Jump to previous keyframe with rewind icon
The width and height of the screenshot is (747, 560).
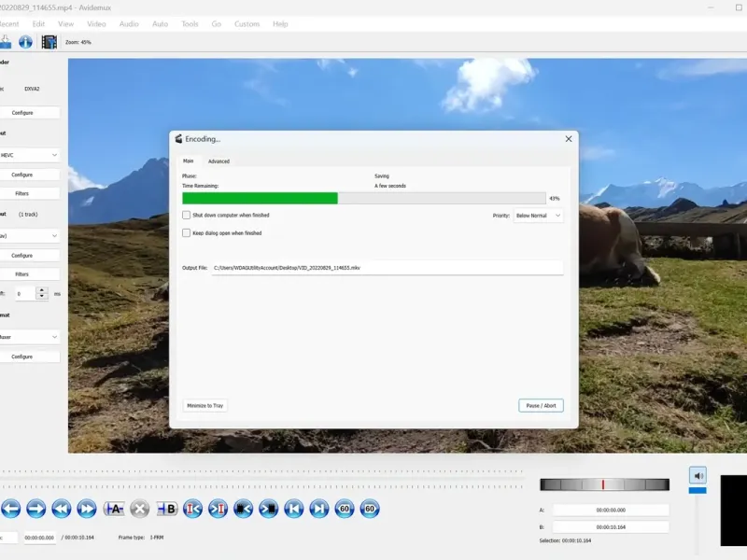pos(62,509)
